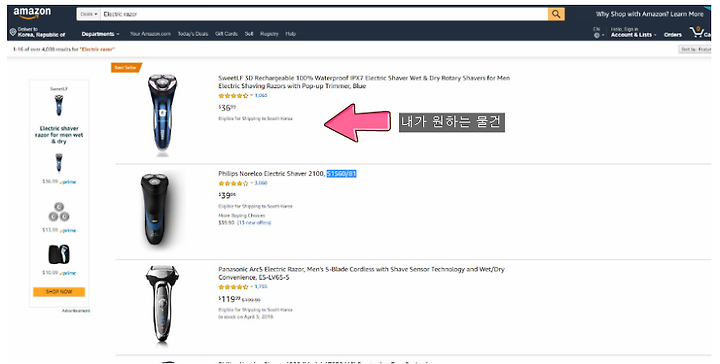
Task: Open Panasonic Arc5 Electric Razor title
Action: 361,274
